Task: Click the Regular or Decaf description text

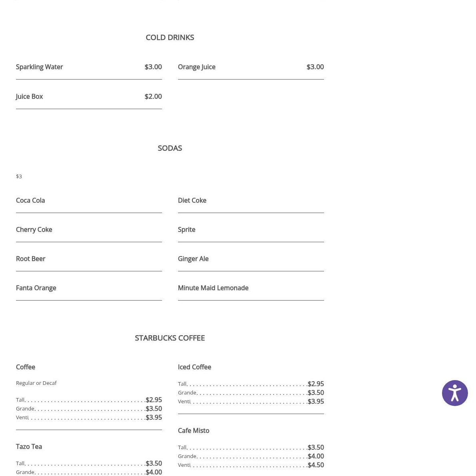Action: (x=36, y=383)
